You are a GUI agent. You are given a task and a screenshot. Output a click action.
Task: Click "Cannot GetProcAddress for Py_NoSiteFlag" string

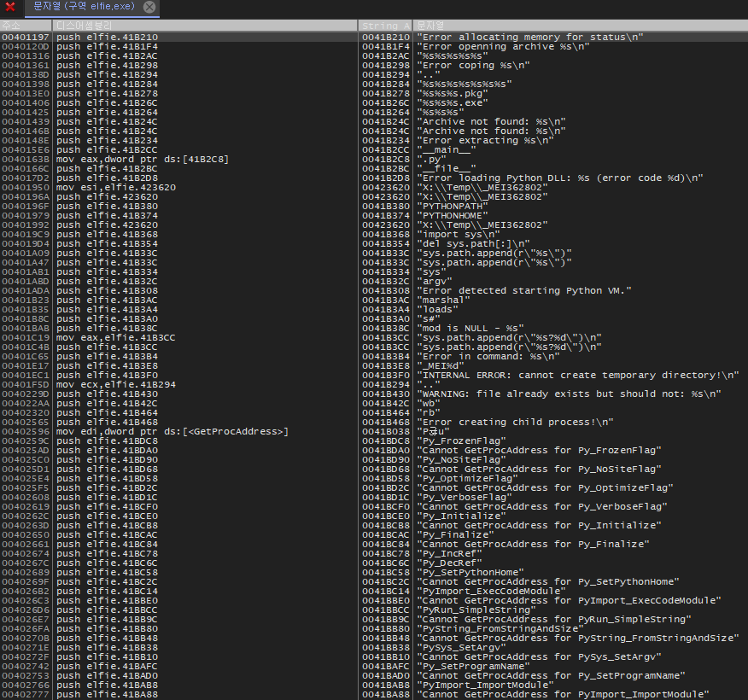[539, 470]
